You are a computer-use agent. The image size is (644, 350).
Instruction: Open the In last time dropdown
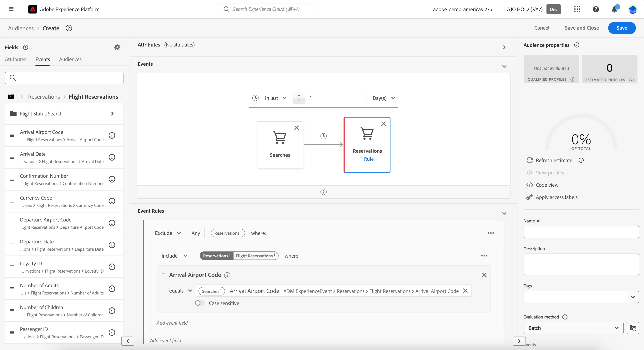tap(275, 98)
